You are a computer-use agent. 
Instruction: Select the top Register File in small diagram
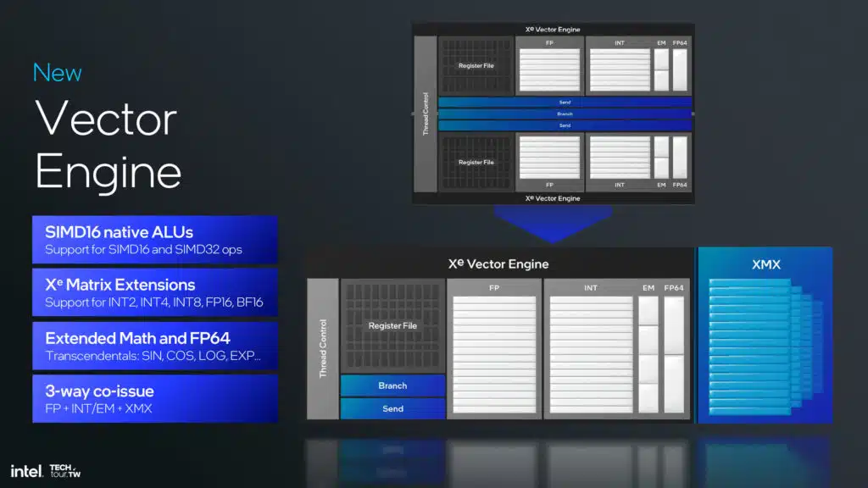(x=476, y=65)
